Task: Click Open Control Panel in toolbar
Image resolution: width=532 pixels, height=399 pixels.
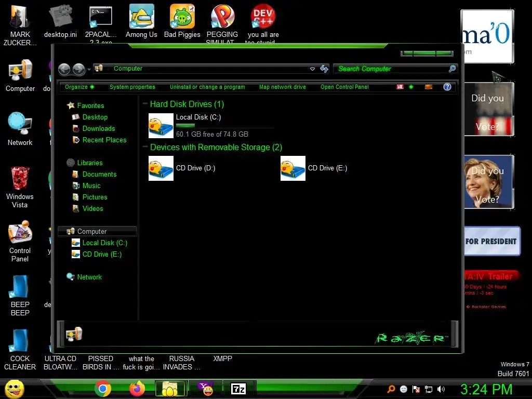Action: 344,87
